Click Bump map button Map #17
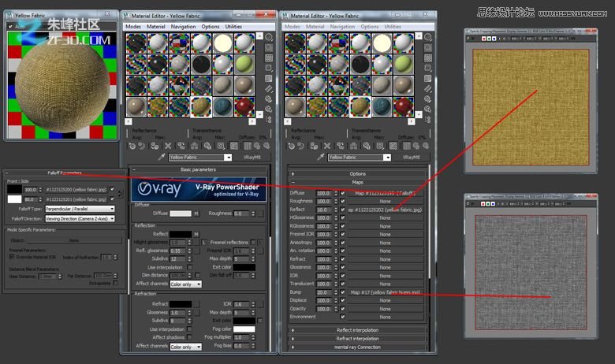The image size is (615, 364). pyautogui.click(x=385, y=292)
